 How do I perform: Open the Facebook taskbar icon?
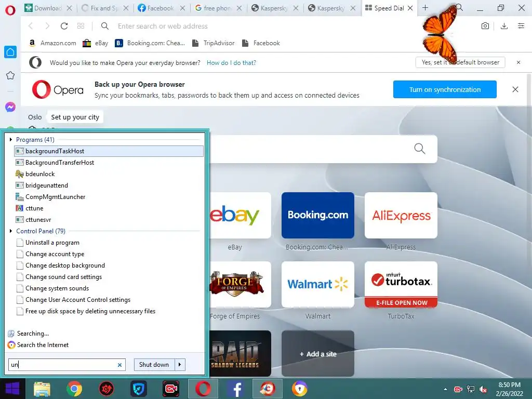coord(235,389)
